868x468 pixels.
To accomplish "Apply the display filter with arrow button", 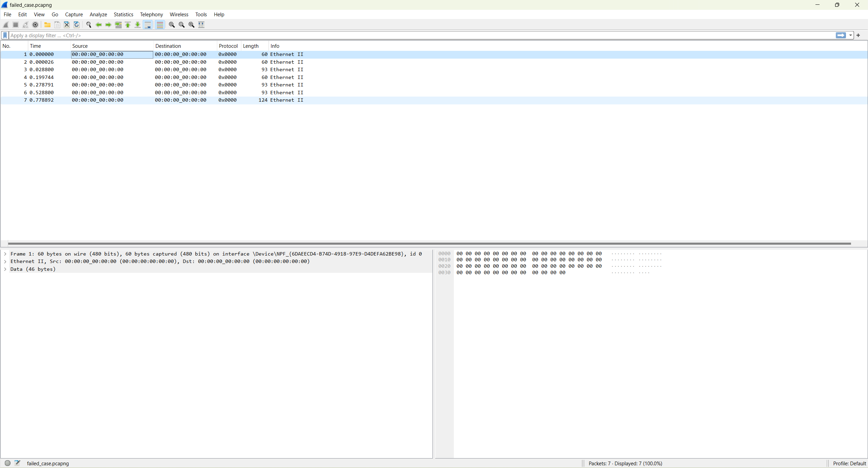I will tap(841, 35).
